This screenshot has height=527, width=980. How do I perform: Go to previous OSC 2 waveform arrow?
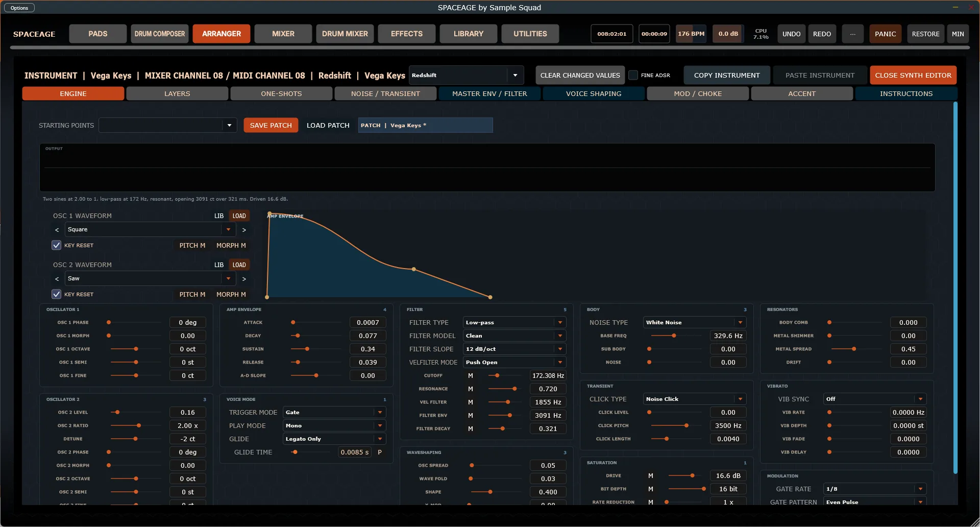[x=57, y=279]
